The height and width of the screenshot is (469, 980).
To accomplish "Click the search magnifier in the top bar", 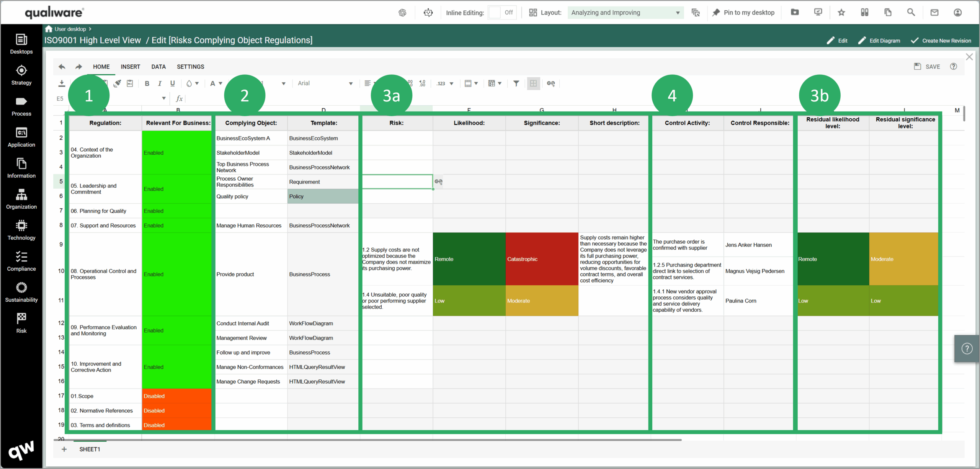I will coord(911,12).
